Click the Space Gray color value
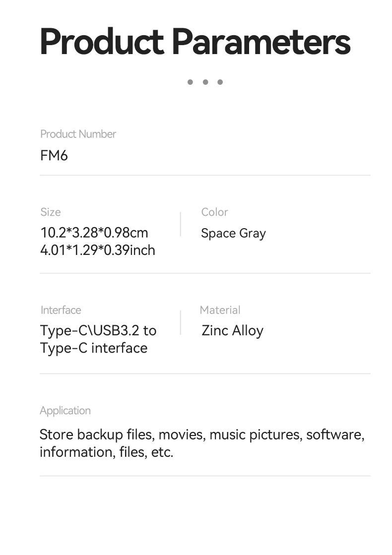This screenshot has height=555, width=392. point(233,233)
